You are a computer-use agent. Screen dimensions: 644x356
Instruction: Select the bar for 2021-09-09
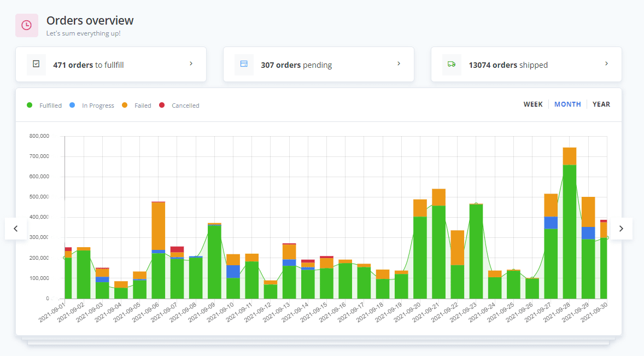pyautogui.click(x=214, y=261)
